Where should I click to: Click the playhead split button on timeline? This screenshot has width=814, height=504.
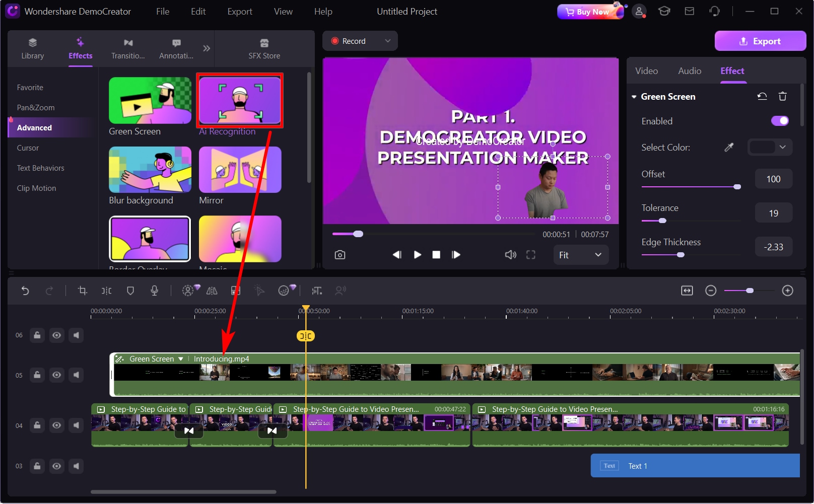[306, 336]
